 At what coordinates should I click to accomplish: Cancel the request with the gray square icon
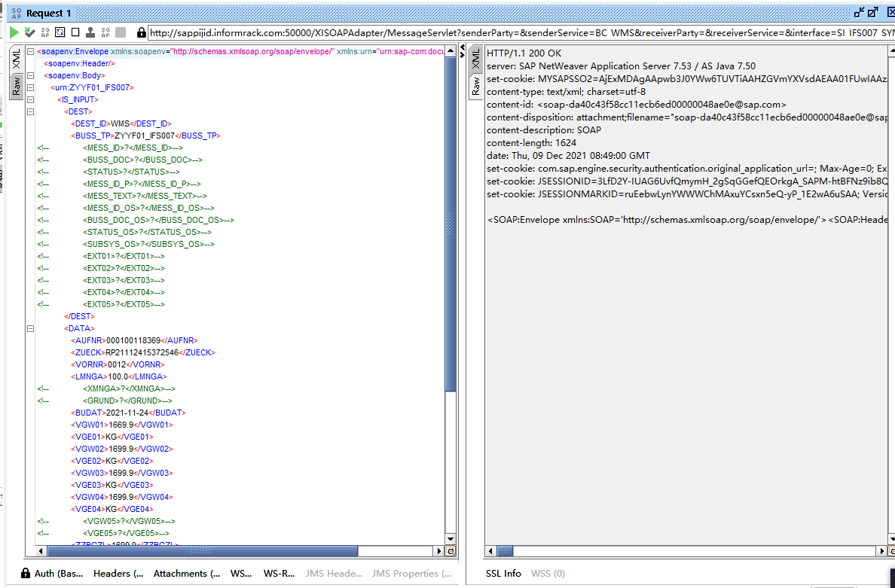pos(121,32)
